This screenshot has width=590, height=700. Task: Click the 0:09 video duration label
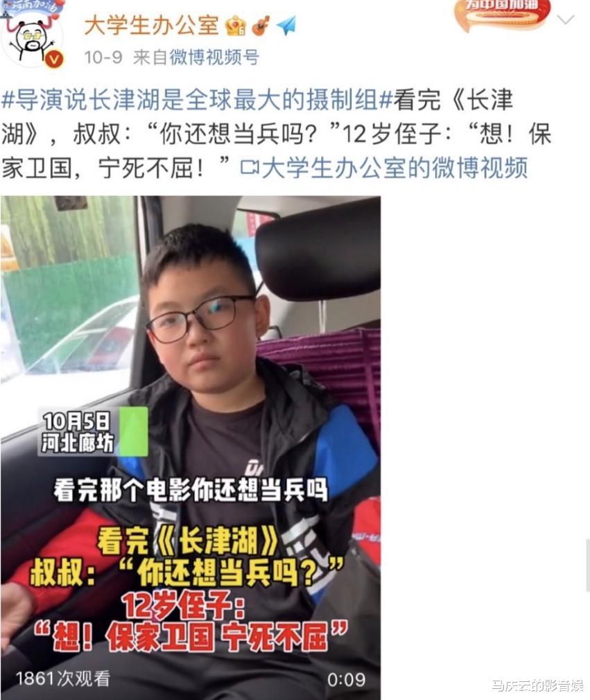[346, 679]
